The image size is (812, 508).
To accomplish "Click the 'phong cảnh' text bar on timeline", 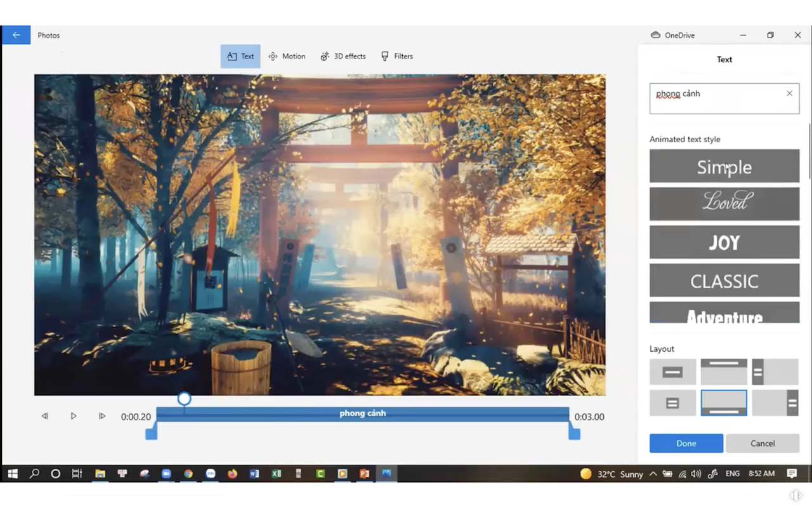I will point(363,413).
